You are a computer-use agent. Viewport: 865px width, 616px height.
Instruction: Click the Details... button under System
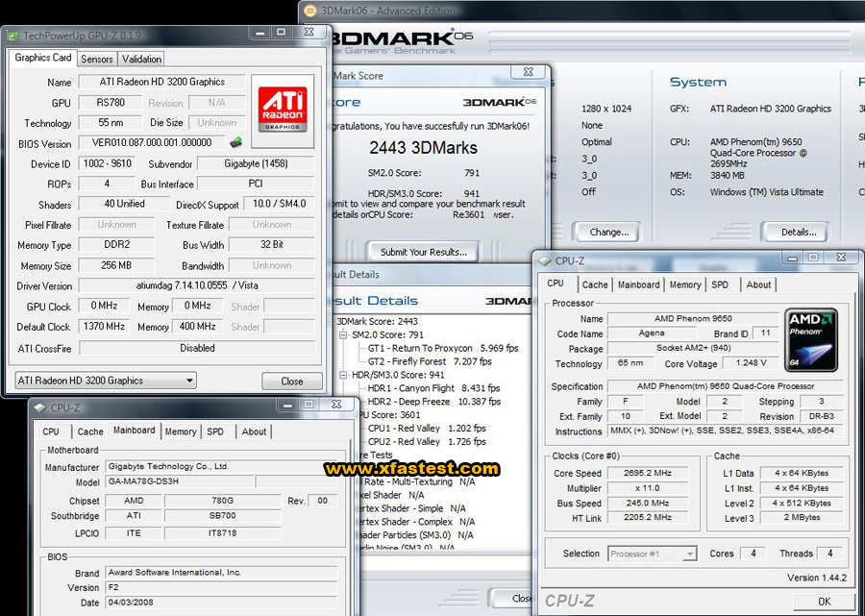pyautogui.click(x=798, y=232)
